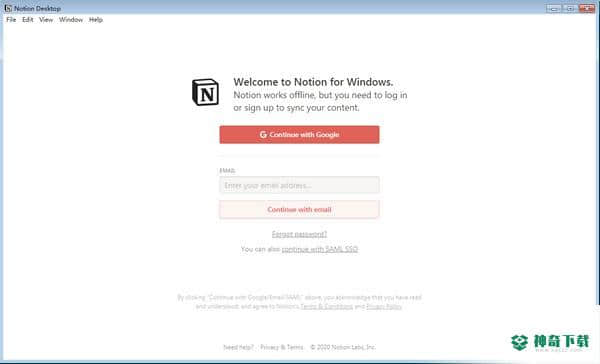Click the EMAIL field label

click(x=227, y=171)
